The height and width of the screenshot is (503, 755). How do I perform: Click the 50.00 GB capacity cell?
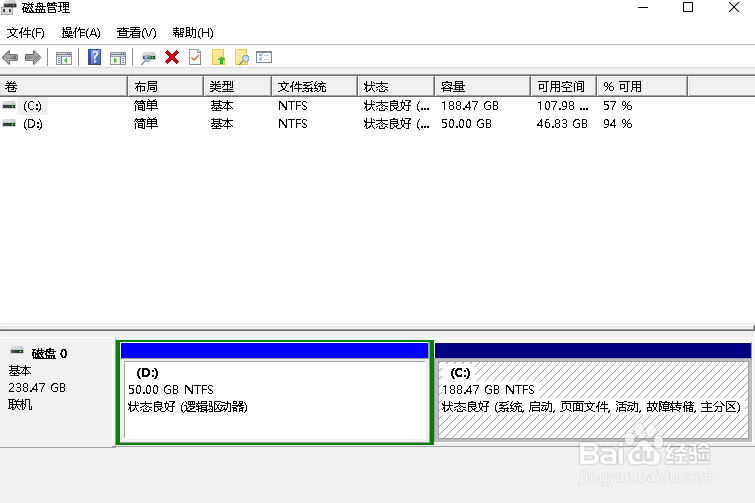[x=466, y=124]
